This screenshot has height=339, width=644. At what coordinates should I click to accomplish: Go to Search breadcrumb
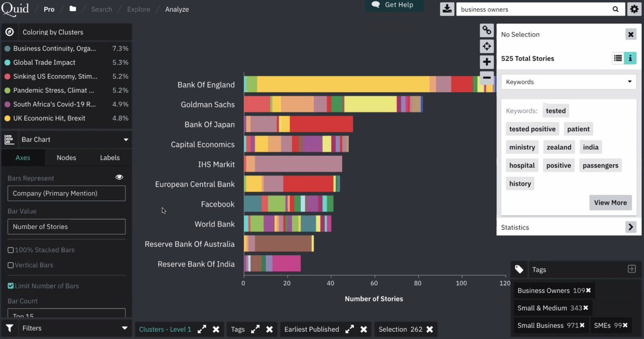tap(101, 9)
